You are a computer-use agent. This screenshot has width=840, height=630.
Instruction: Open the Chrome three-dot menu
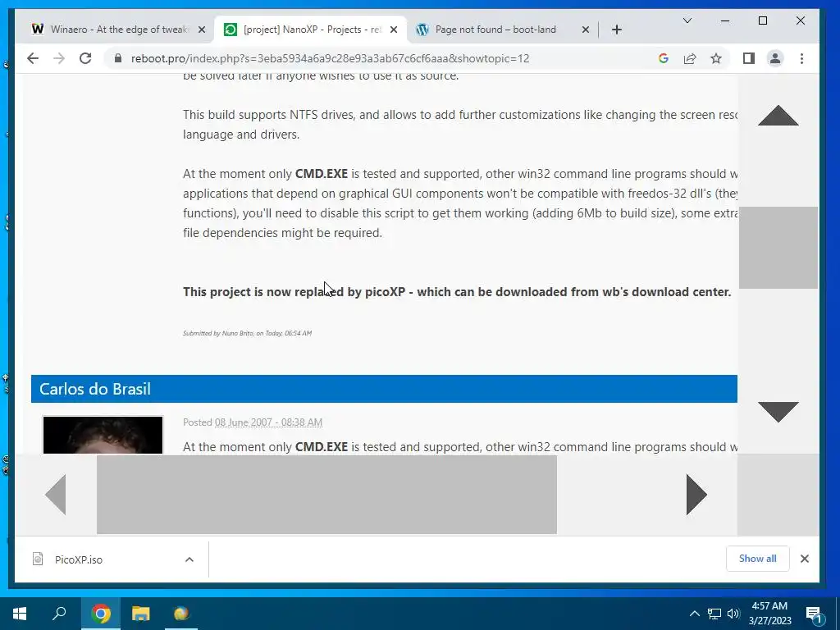point(802,58)
